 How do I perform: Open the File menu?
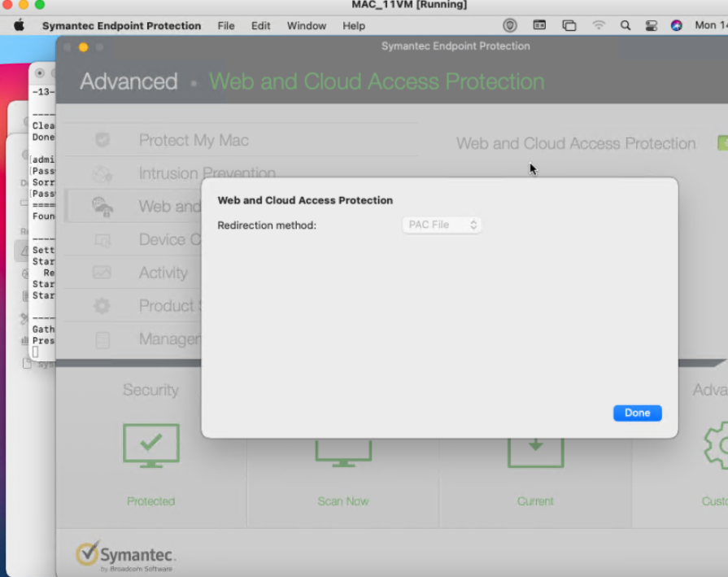[226, 25]
